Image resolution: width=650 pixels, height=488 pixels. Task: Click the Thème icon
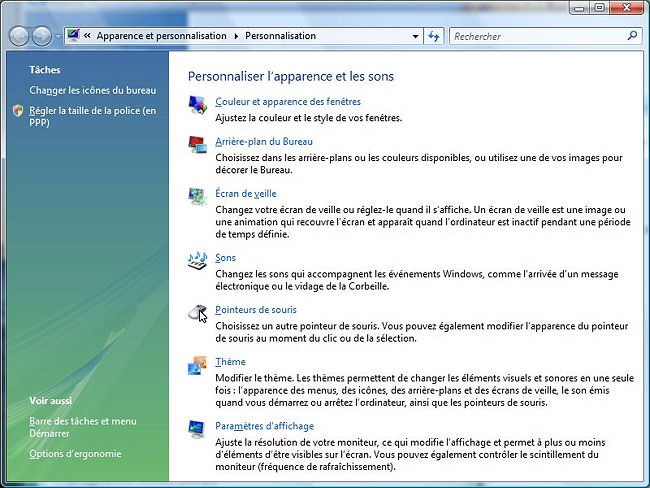pos(198,366)
